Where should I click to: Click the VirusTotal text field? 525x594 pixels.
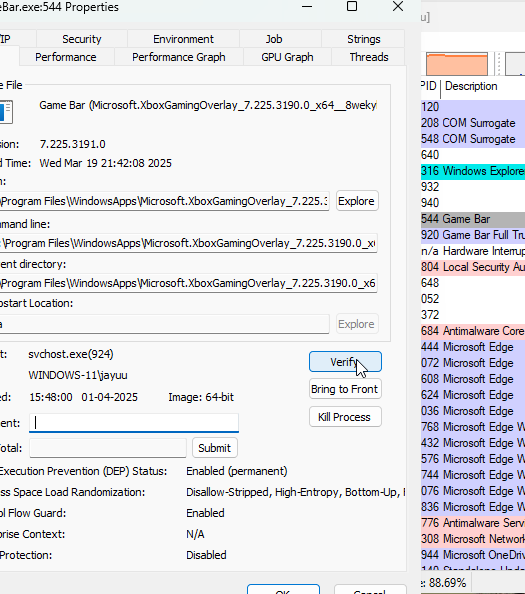click(108, 448)
